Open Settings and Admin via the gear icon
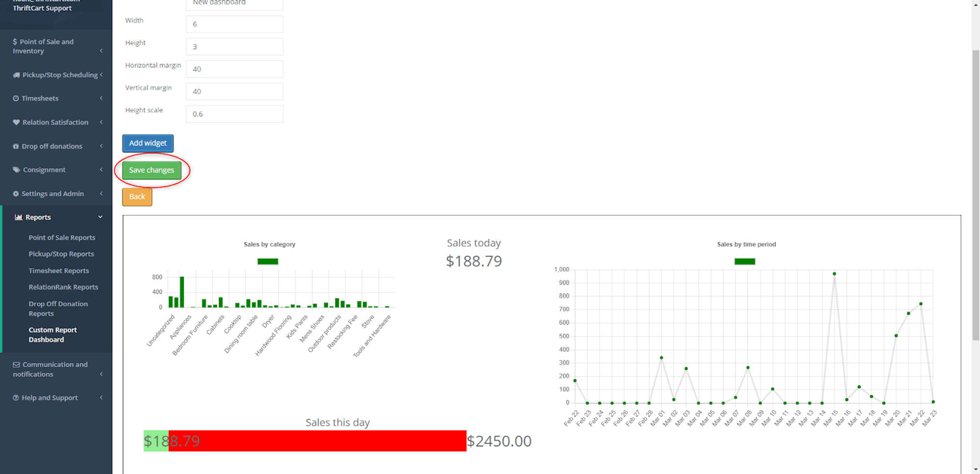Screen dimensions: 980x474 coord(16,193)
